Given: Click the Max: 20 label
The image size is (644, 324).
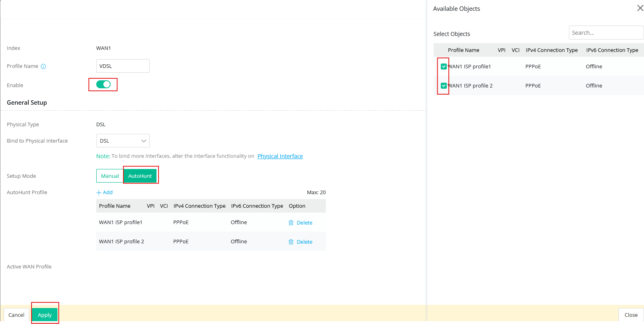Looking at the screenshot, I should pyautogui.click(x=316, y=193).
